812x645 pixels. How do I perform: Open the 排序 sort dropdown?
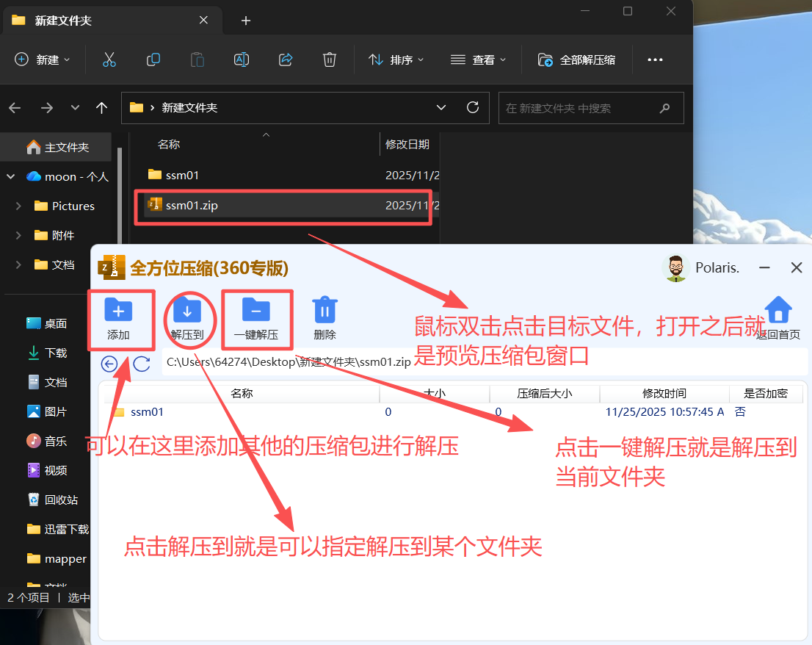[x=396, y=60]
